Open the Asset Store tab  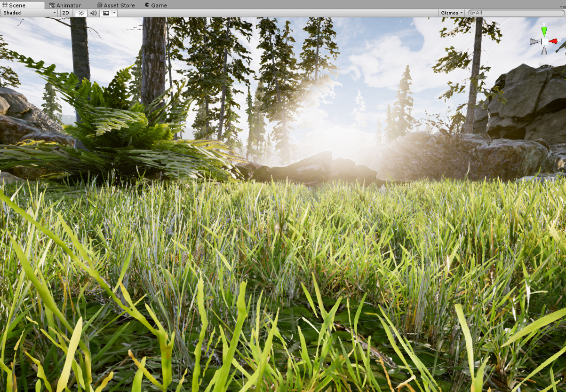pos(119,5)
